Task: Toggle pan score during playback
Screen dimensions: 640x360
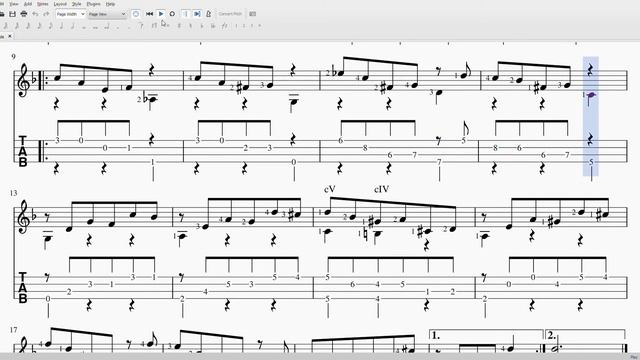Action: pyautogui.click(x=197, y=14)
